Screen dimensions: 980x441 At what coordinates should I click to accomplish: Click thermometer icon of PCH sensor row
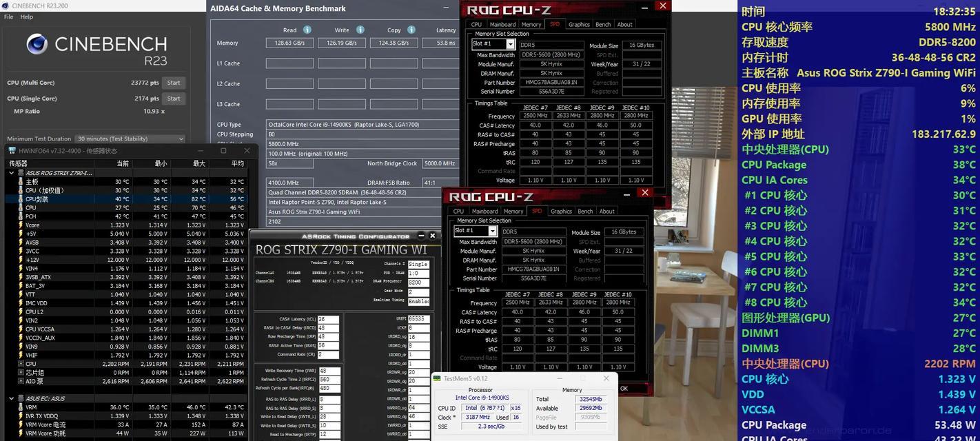[x=21, y=216]
